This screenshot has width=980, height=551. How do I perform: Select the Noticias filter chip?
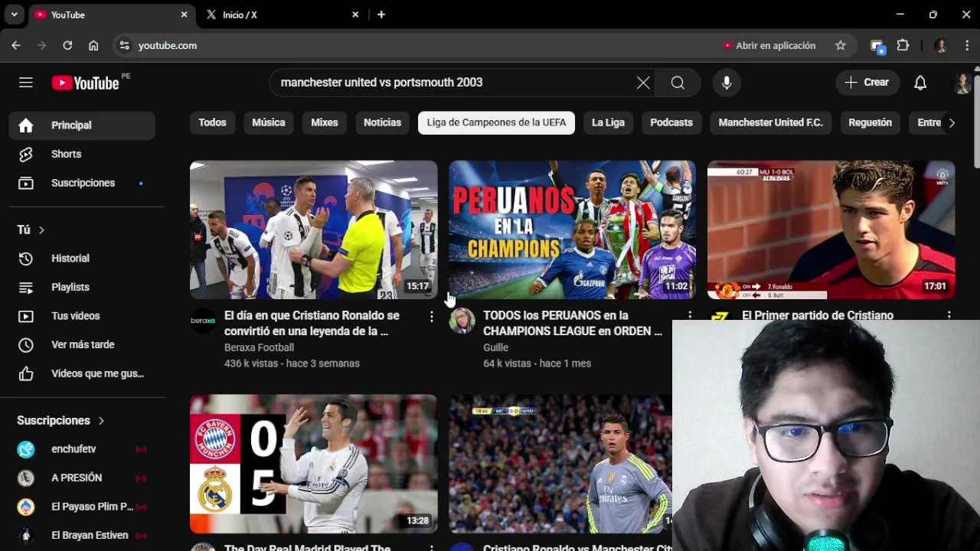point(382,122)
